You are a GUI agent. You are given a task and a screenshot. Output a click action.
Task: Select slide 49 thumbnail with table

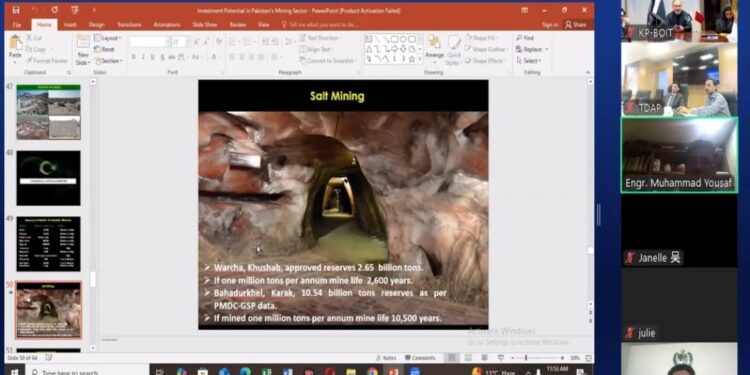click(48, 244)
